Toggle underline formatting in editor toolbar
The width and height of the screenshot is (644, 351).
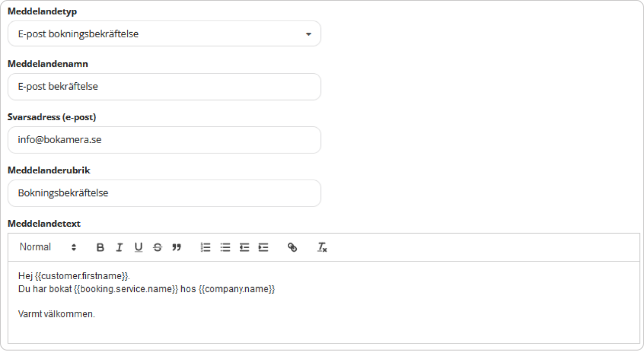click(138, 248)
